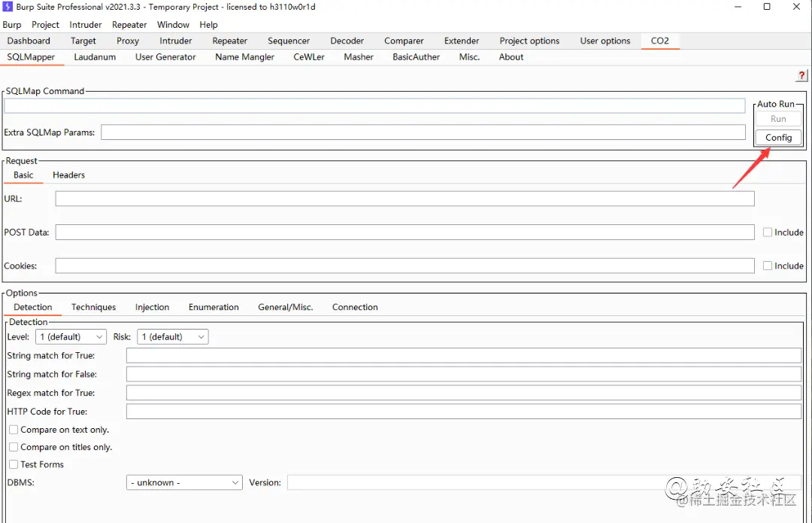Open the Intruder menu in menu bar
The image size is (812, 523).
pos(86,24)
